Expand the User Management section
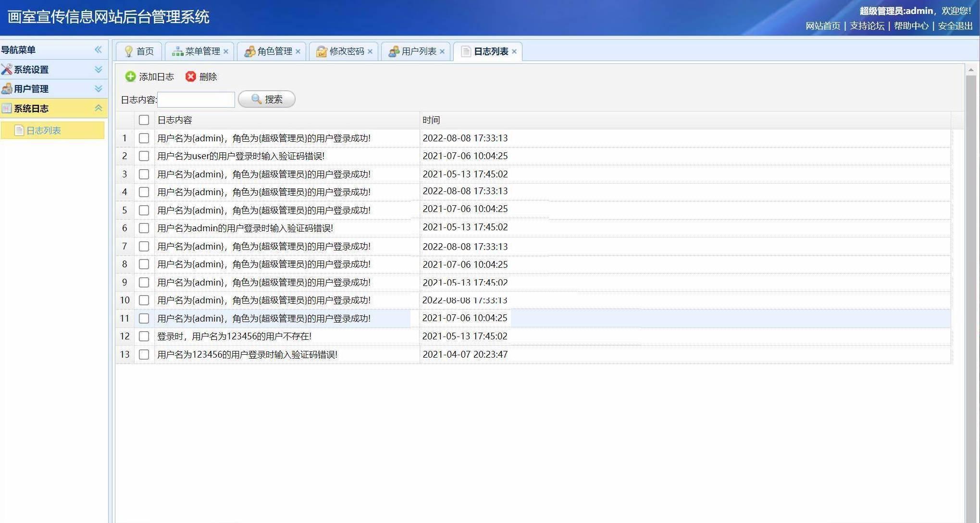The height and width of the screenshot is (523, 980). (x=99, y=89)
